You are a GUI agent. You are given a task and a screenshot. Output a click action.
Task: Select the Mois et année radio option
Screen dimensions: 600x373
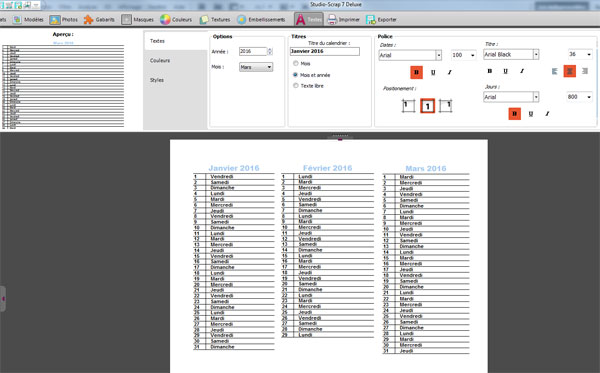(295, 75)
